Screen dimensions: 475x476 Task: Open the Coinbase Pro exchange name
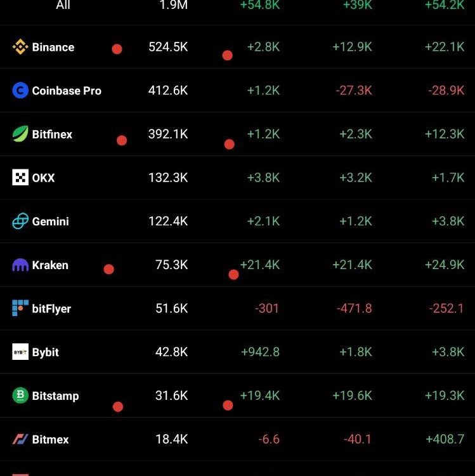click(67, 91)
